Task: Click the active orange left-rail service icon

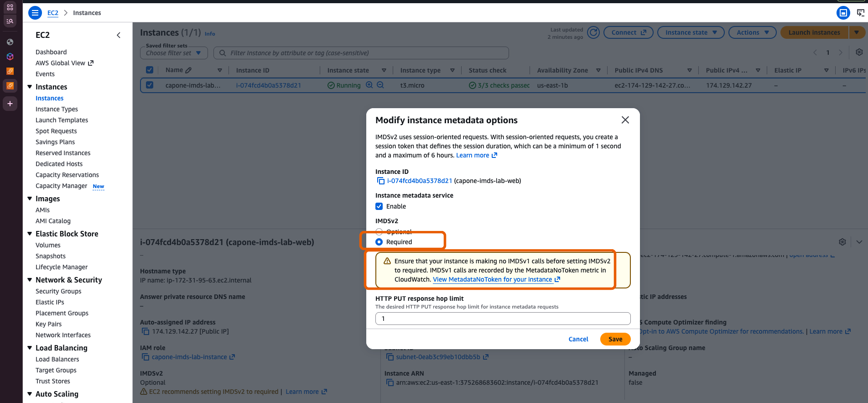Action: pos(10,86)
